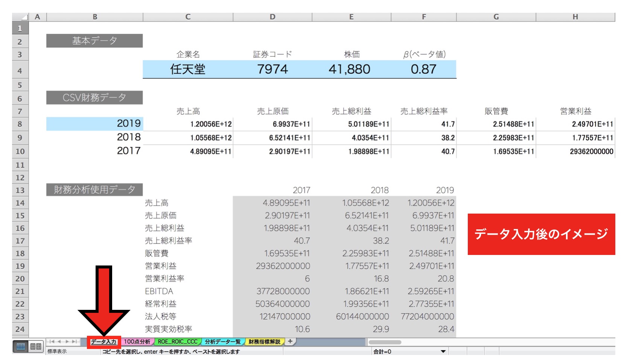Go to first sheet tab arrow

(52, 341)
